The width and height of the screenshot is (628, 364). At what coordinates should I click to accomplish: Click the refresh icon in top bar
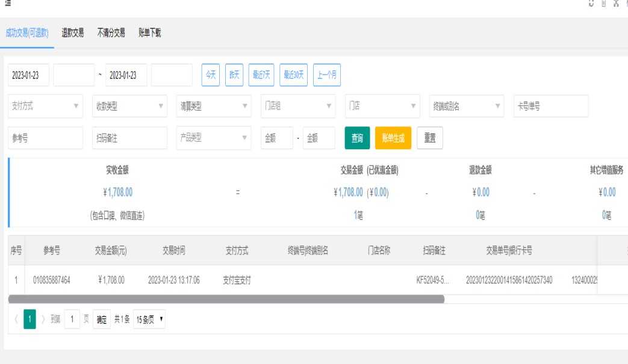click(591, 4)
